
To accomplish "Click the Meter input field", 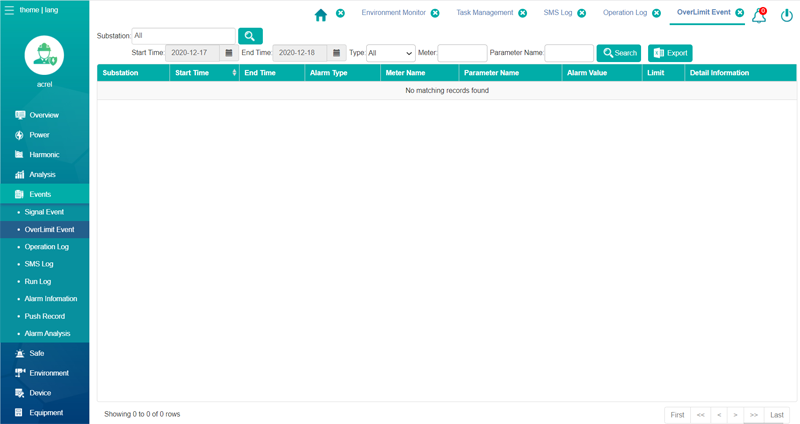I will (x=462, y=53).
